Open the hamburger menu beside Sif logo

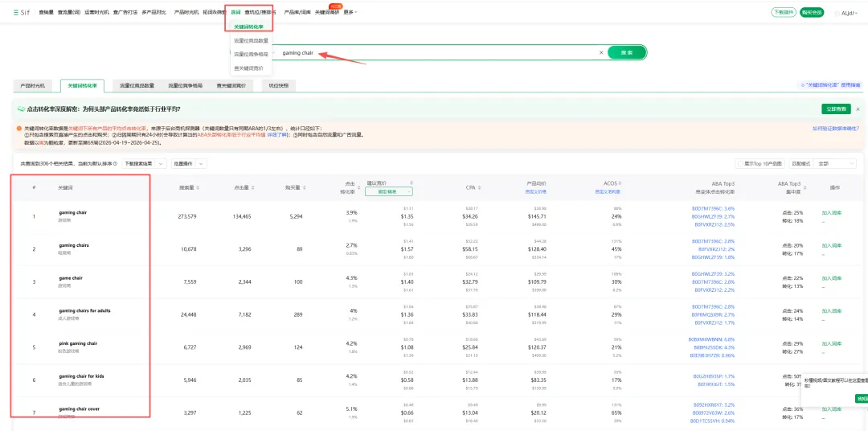click(16, 12)
